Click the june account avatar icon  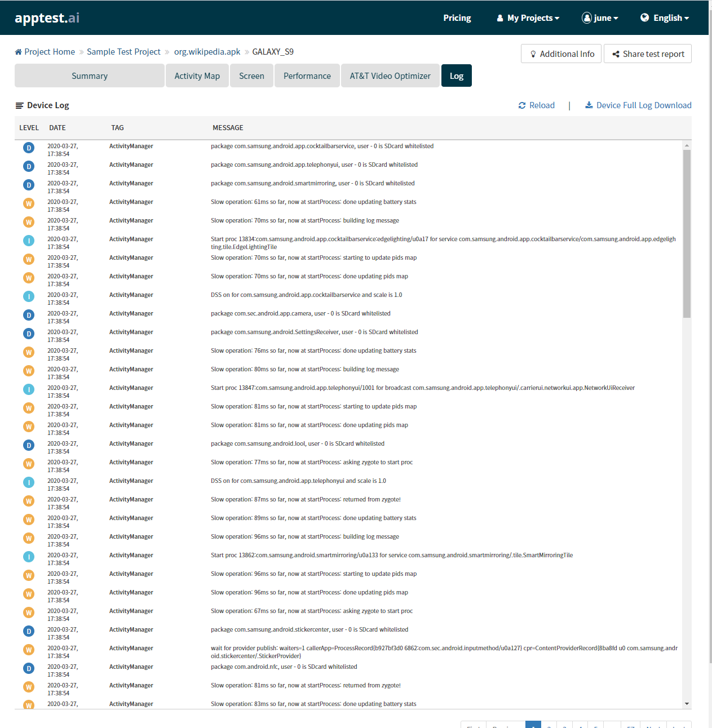click(x=587, y=18)
